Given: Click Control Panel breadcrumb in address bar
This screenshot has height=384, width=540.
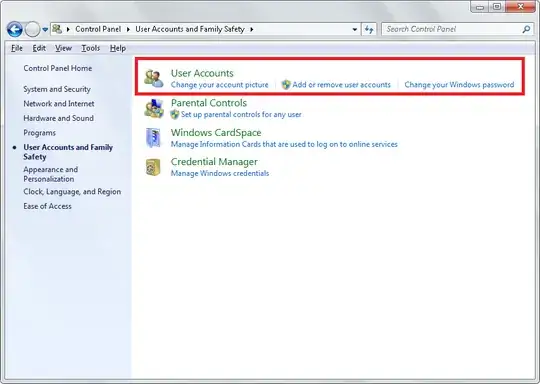Looking at the screenshot, I should point(98,29).
